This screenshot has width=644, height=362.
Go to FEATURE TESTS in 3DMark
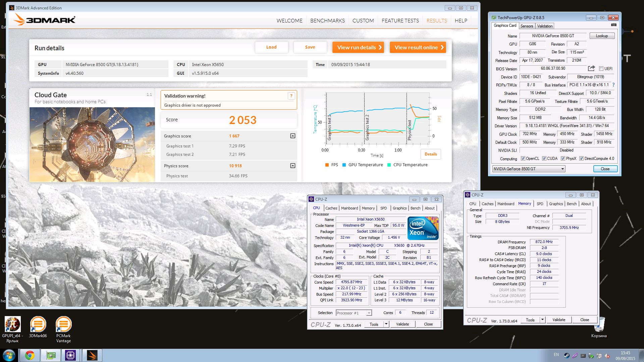pyautogui.click(x=400, y=21)
